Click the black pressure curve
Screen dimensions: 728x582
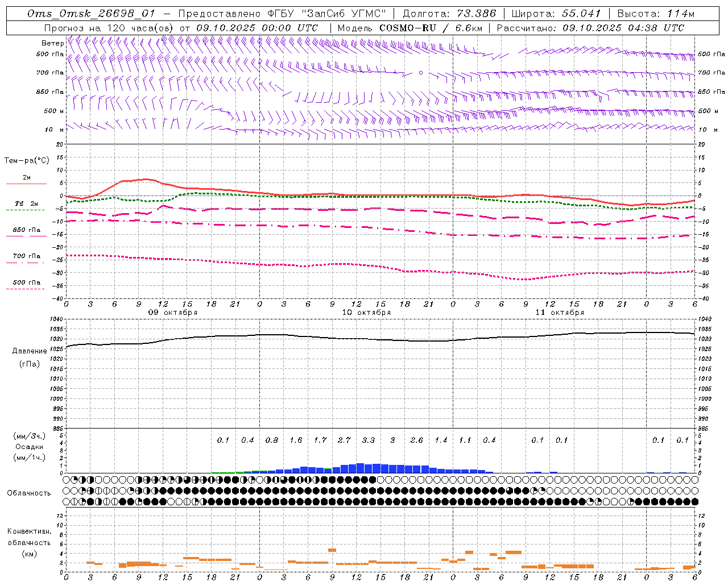point(380,339)
